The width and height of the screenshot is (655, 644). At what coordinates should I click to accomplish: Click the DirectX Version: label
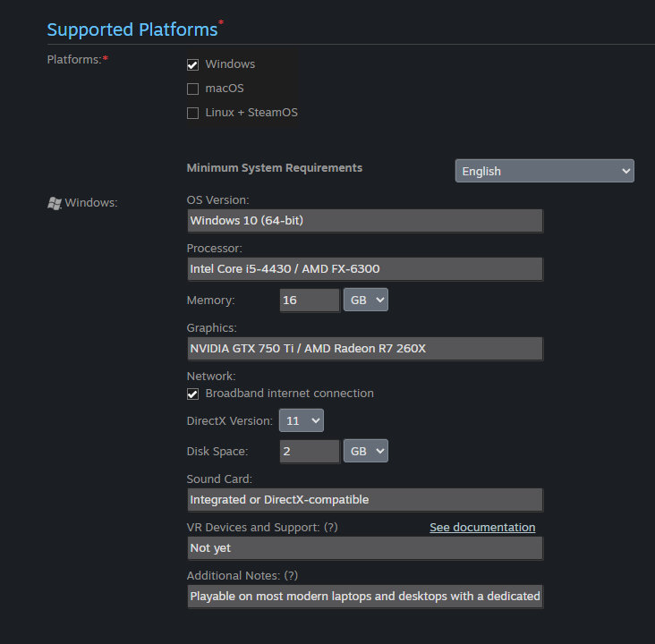click(x=229, y=421)
